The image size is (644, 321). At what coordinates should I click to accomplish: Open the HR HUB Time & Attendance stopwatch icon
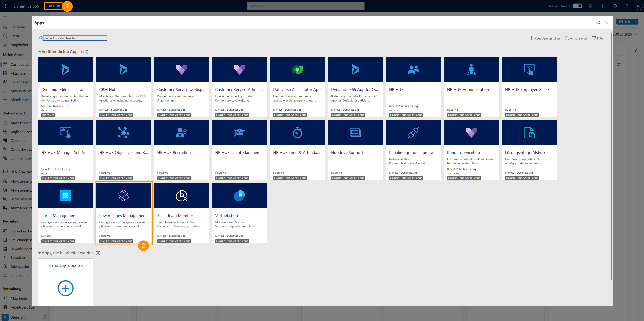pos(297,132)
